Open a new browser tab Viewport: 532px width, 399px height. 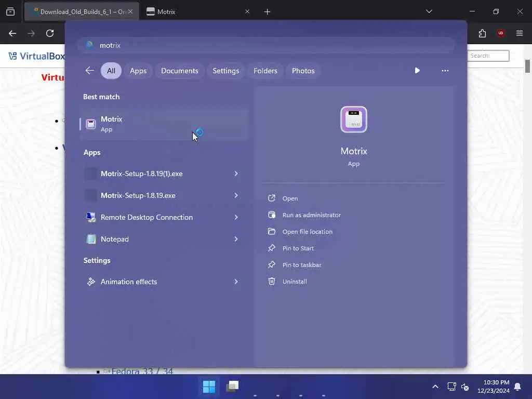[x=267, y=12]
